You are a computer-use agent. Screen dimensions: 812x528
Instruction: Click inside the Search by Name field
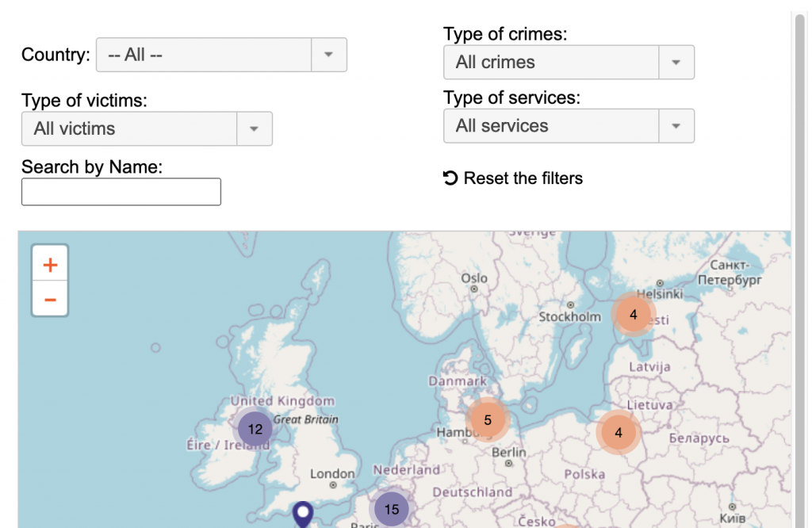click(121, 192)
